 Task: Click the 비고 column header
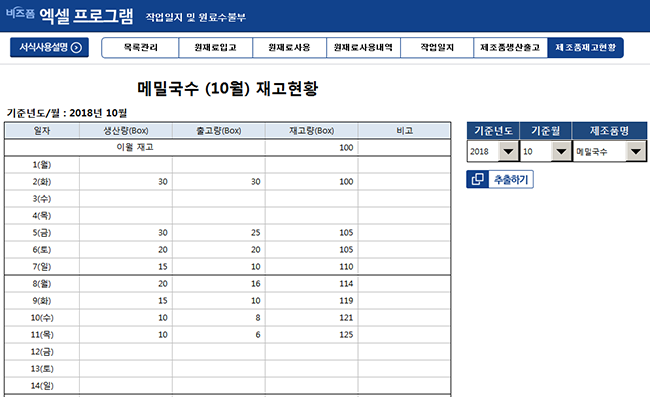click(x=404, y=131)
